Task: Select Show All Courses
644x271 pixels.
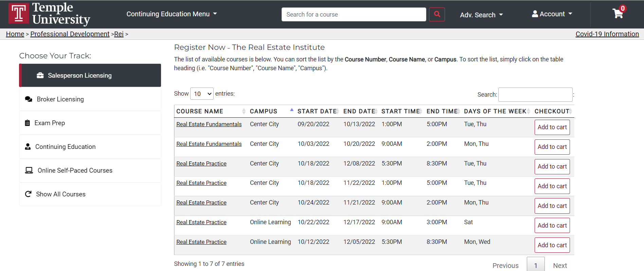Action: [x=90, y=194]
